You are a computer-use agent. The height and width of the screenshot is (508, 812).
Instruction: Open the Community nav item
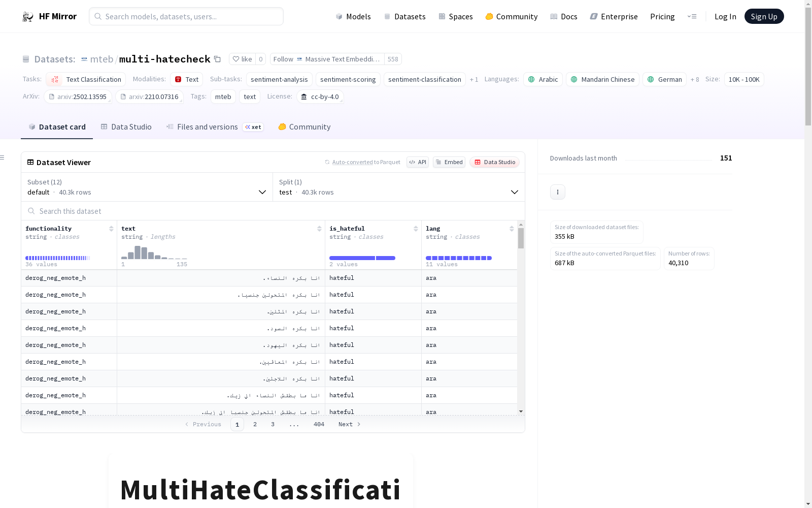512,16
